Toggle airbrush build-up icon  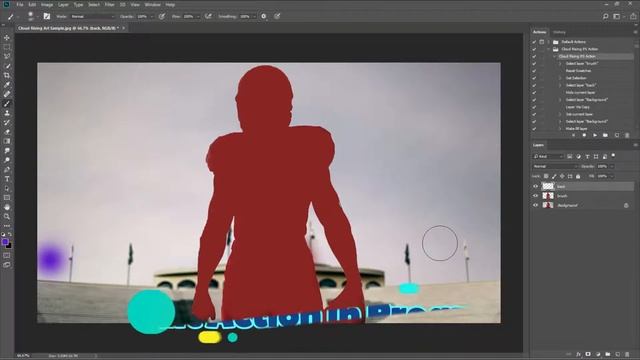(x=209, y=16)
